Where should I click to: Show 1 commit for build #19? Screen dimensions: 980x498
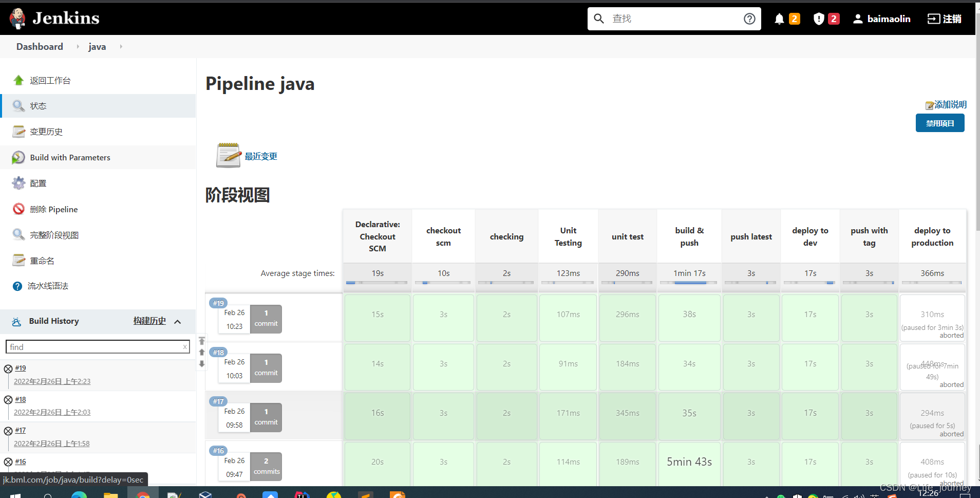[266, 319]
